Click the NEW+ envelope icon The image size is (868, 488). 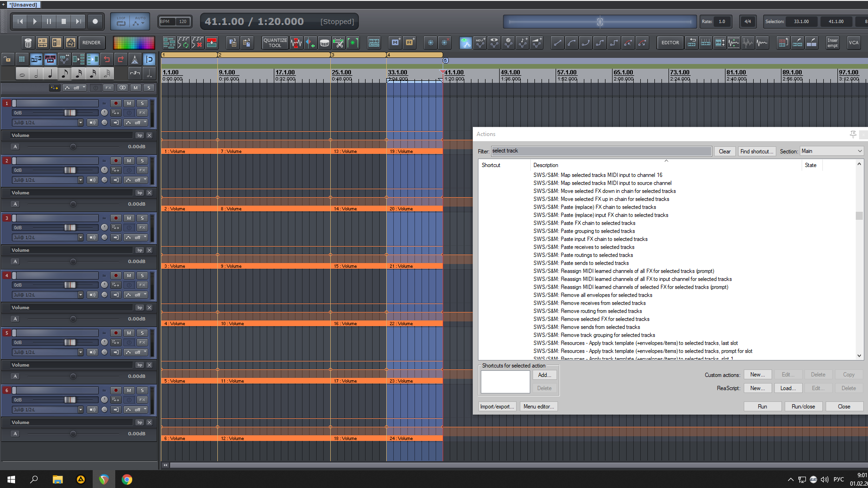tap(480, 43)
